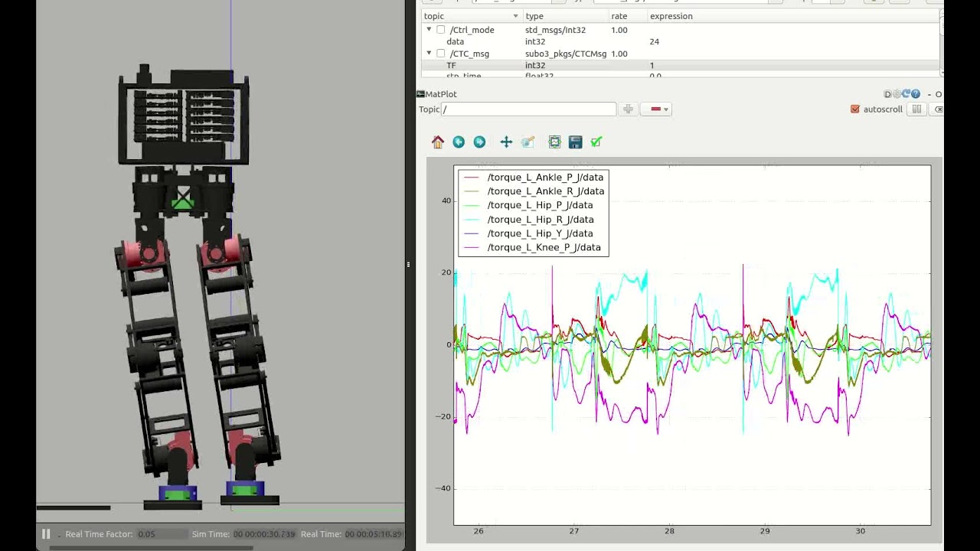The image size is (980, 551).
Task: Click the rate column header
Action: (627, 16)
